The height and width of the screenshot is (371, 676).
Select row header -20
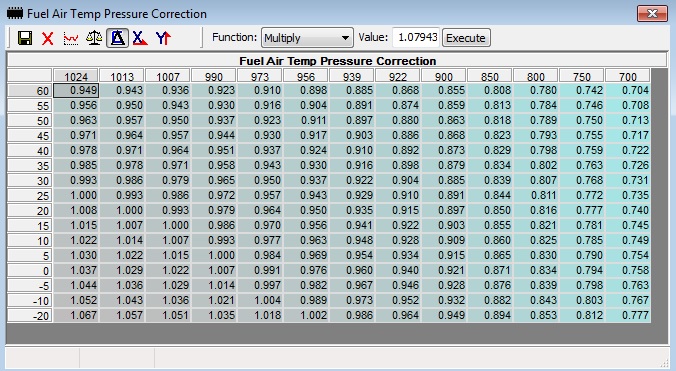click(30, 316)
